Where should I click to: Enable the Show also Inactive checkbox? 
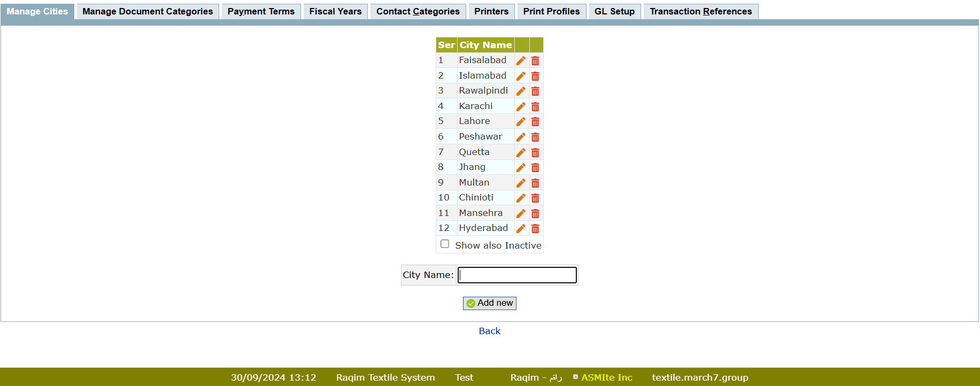pos(445,244)
